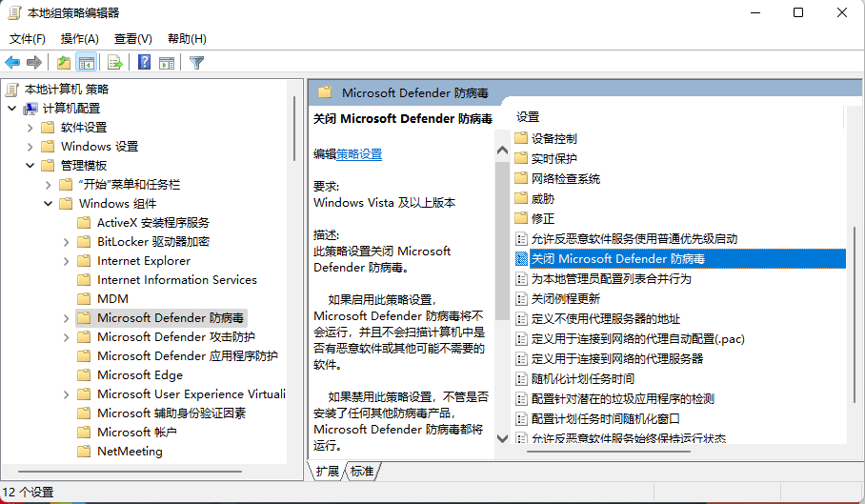Click the Up one level folder icon
865x504 pixels.
pos(64,62)
